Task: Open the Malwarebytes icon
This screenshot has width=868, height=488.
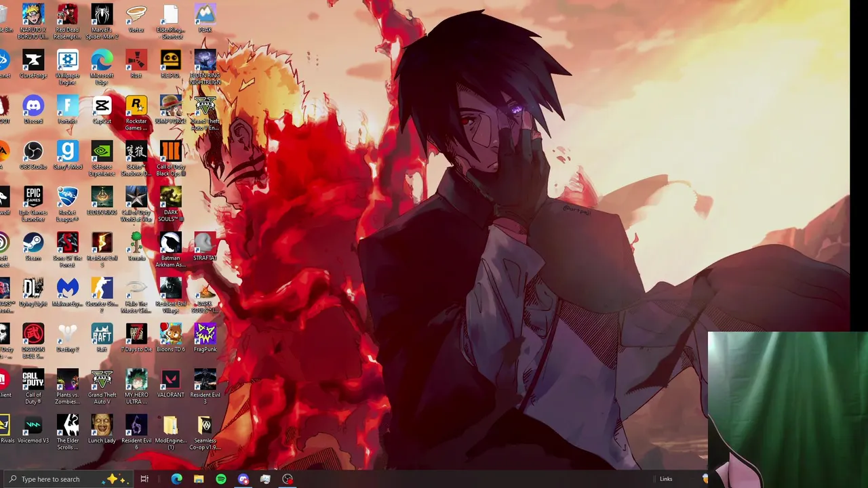Action: (67, 292)
